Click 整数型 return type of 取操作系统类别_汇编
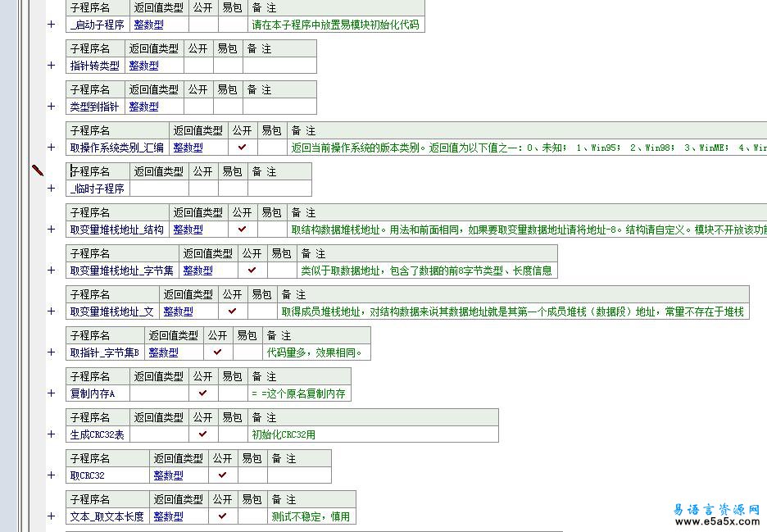The image size is (767, 532). [188, 148]
